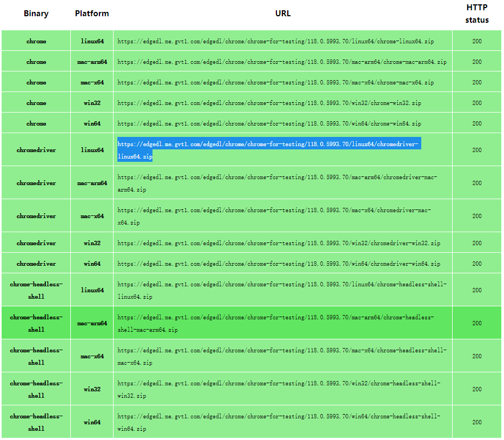Click 200 status in chrome win64 row

[x=477, y=123]
